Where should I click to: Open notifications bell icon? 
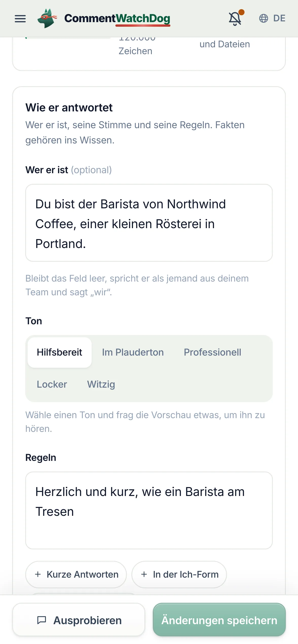235,18
